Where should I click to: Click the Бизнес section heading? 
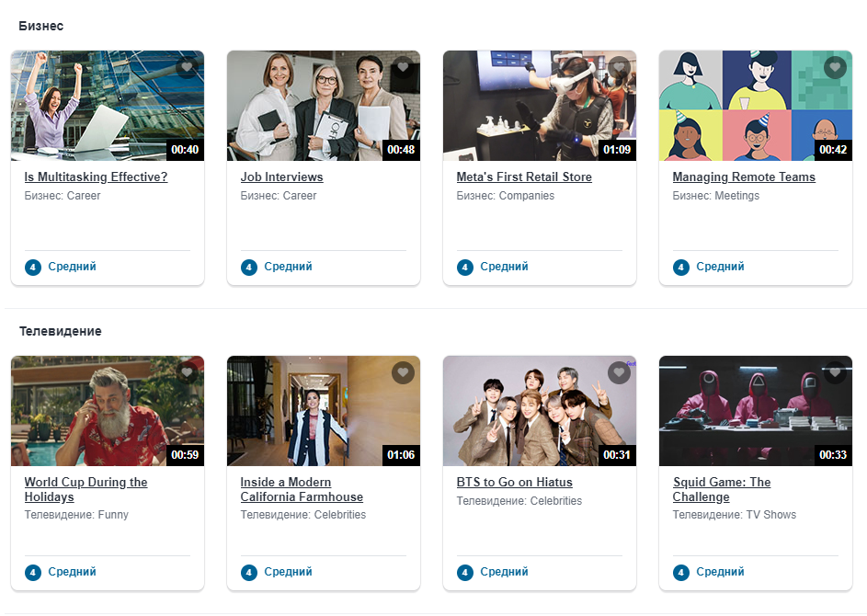[41, 26]
